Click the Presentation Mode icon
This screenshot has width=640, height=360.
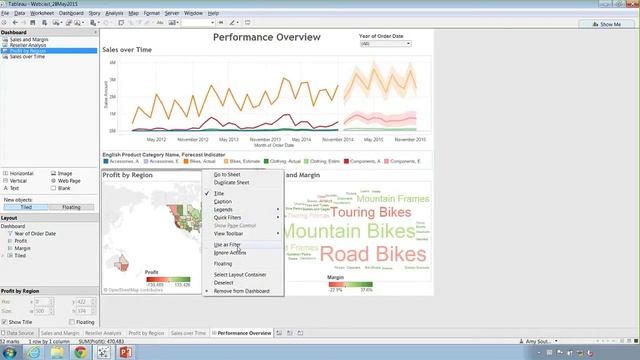(x=247, y=23)
